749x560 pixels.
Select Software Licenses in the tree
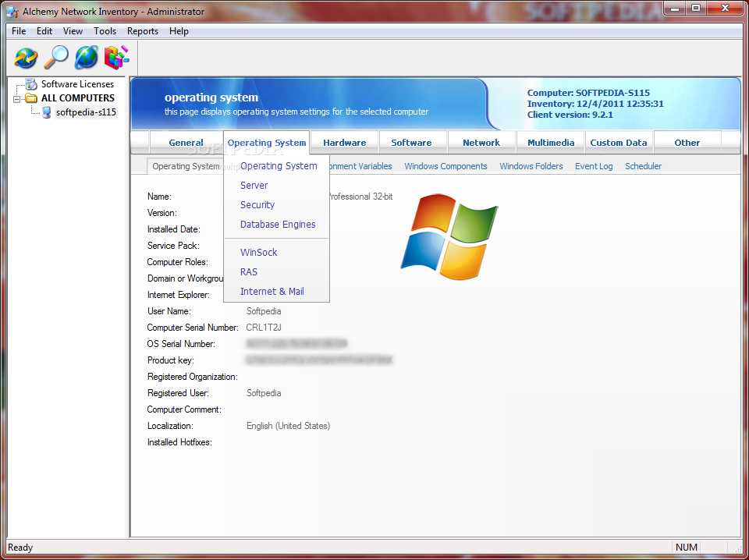tap(77, 84)
